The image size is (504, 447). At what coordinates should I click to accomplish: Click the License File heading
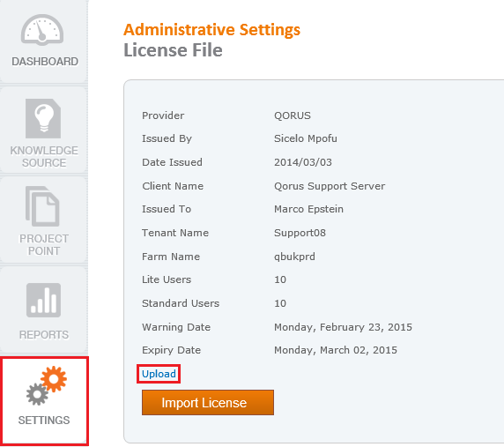(x=173, y=50)
